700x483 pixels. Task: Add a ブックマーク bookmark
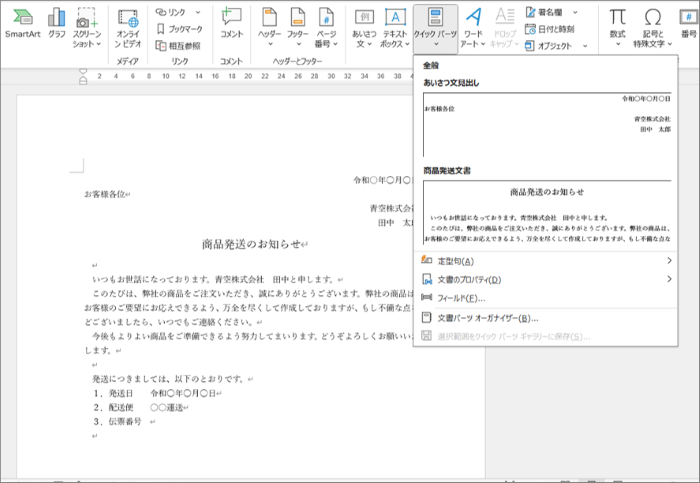point(179,29)
